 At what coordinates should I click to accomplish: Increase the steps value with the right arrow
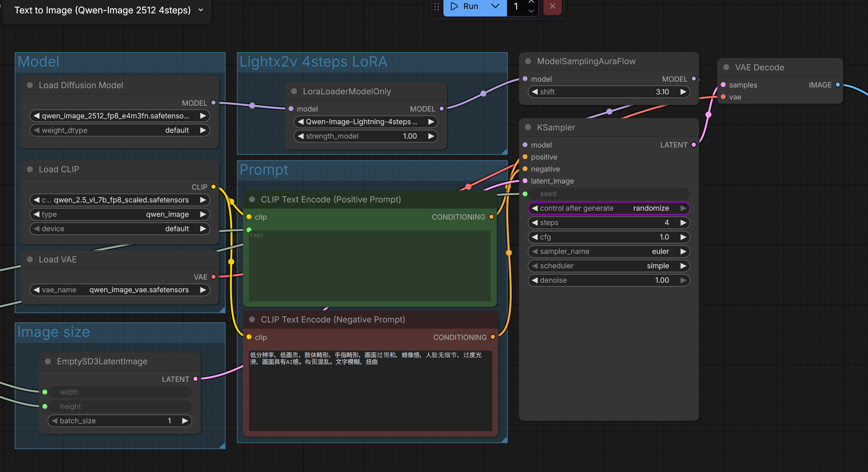point(683,223)
